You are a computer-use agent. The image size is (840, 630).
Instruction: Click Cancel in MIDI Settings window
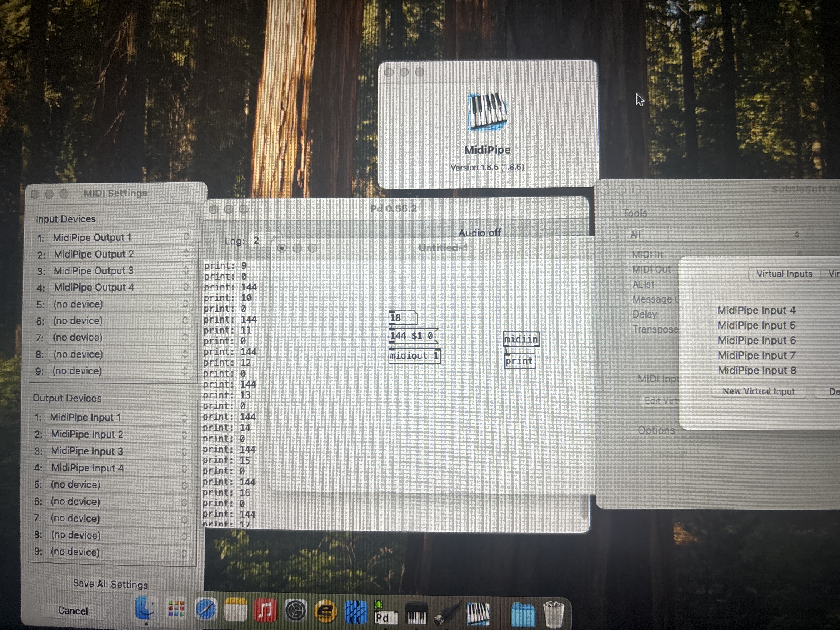click(x=73, y=611)
